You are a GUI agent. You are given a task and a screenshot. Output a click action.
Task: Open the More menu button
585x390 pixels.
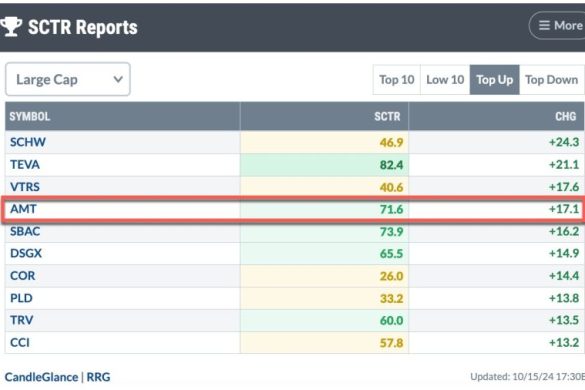pyautogui.click(x=557, y=25)
